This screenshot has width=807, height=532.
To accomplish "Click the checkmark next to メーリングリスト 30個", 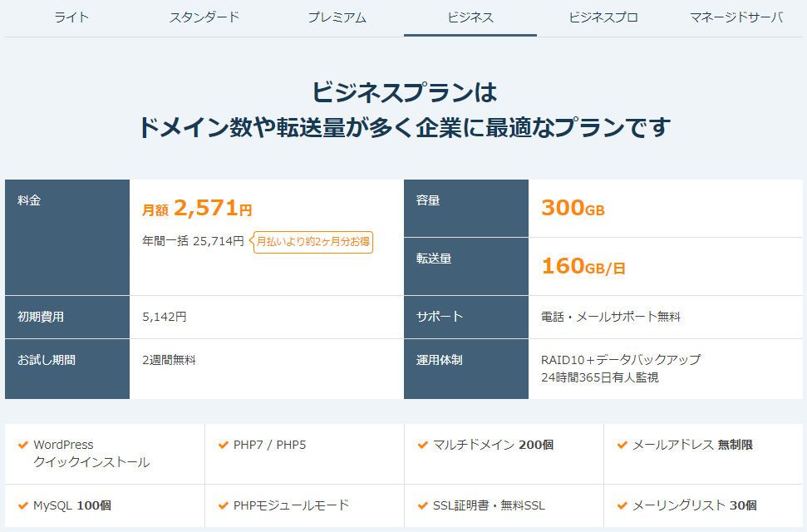I will [x=622, y=505].
